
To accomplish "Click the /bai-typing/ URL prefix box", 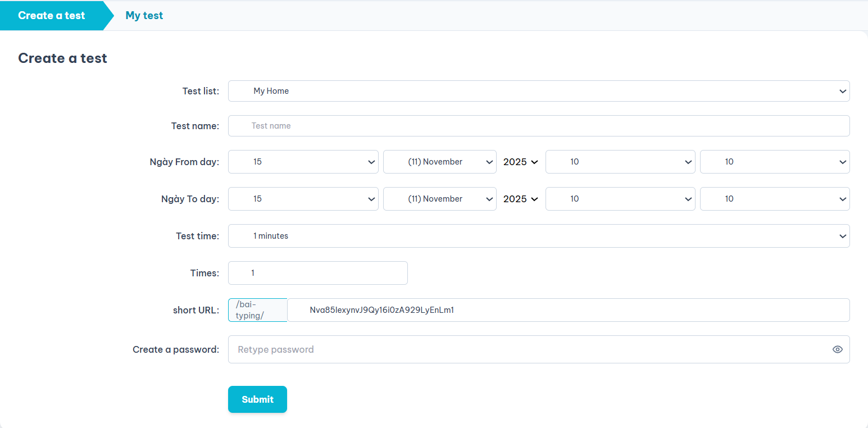I will click(257, 309).
